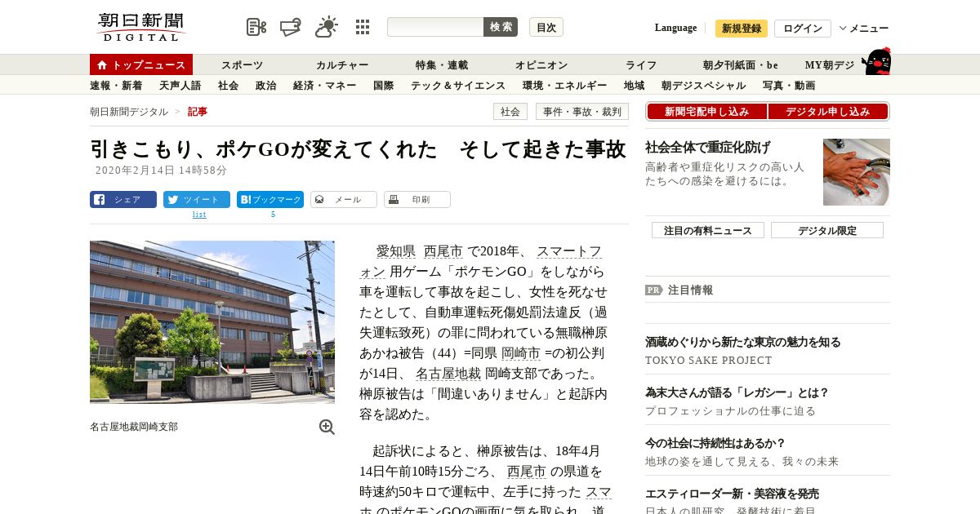Add Hatena ブックマーク for this article
The image size is (980, 514).
[x=270, y=199]
